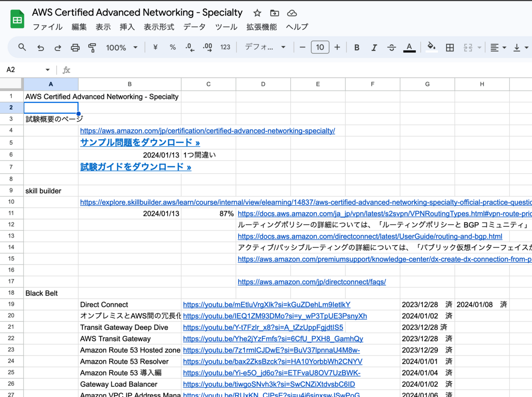Open the 表示形式 menu
This screenshot has height=397, width=532.
tap(159, 27)
